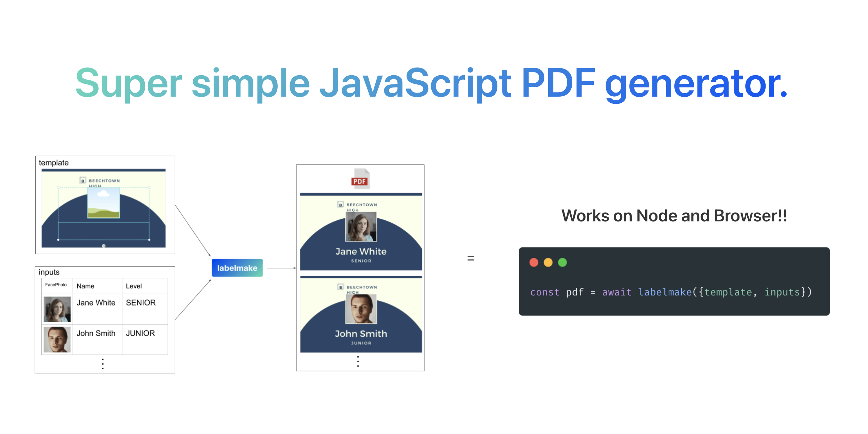
Task: Click the JUNIOR cell in inputs table
Action: point(140,333)
